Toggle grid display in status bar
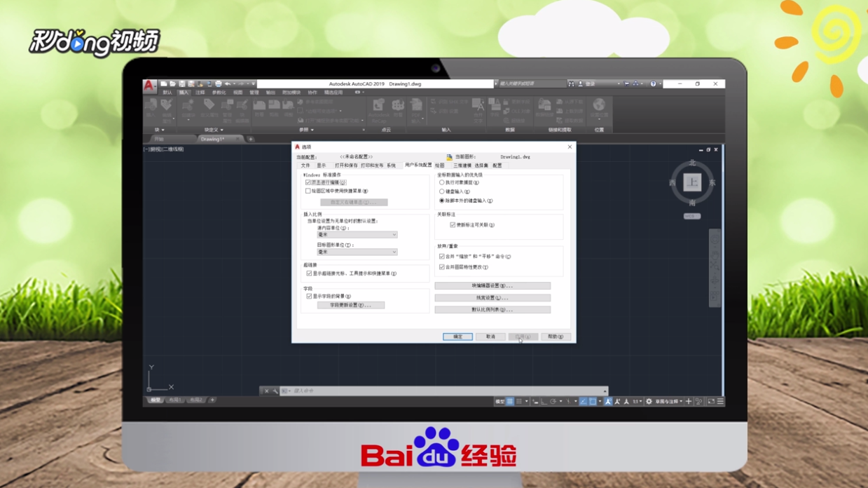Viewport: 868px width, 488px height. 510,402
